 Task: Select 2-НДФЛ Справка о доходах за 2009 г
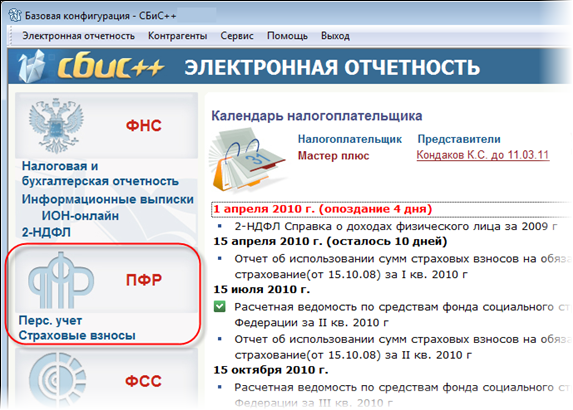point(396,226)
